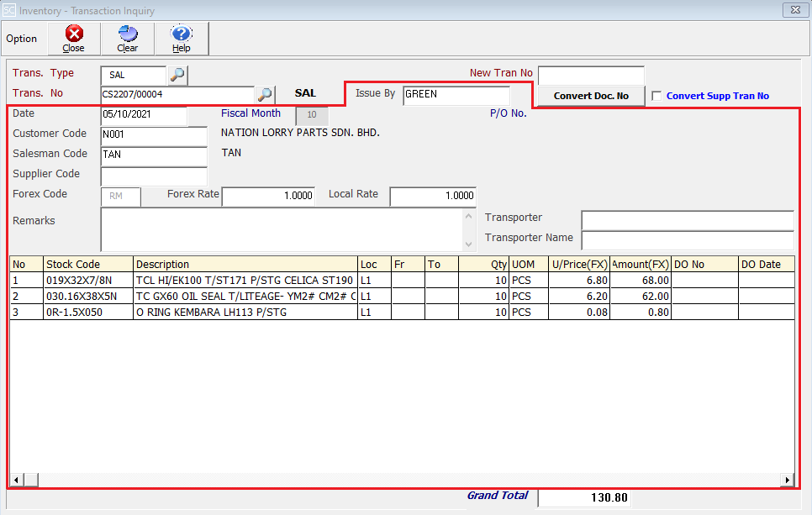Click the Transporter Name input field
812x515 pixels.
[688, 240]
